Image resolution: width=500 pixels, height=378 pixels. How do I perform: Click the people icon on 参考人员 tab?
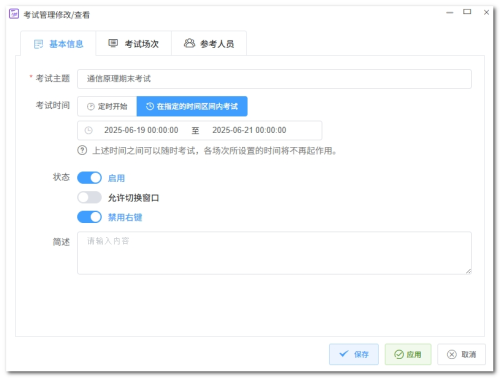(x=189, y=43)
